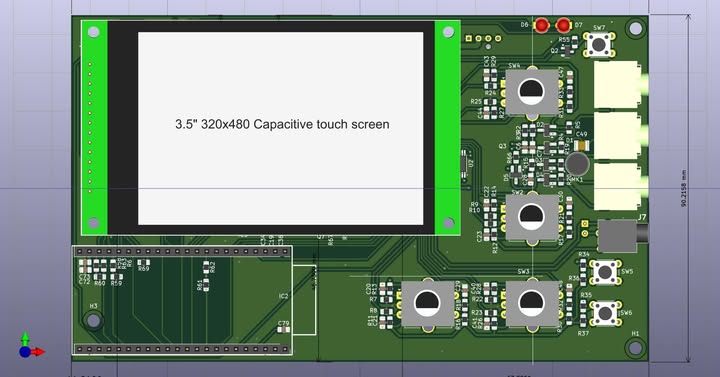Click the red LED labeled D7
The image size is (720, 377).
pyautogui.click(x=563, y=25)
